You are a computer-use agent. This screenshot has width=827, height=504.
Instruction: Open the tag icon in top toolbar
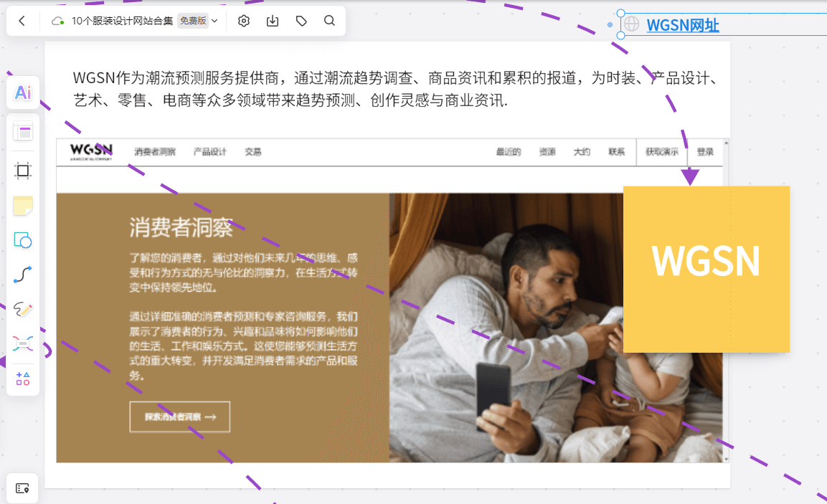pyautogui.click(x=301, y=21)
